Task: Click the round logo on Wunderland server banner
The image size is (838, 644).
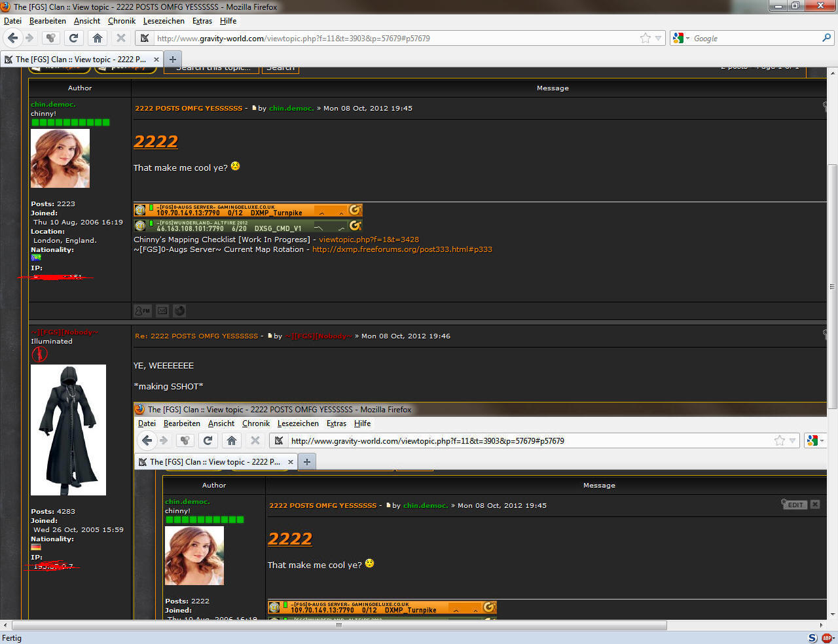Action: click(x=140, y=226)
